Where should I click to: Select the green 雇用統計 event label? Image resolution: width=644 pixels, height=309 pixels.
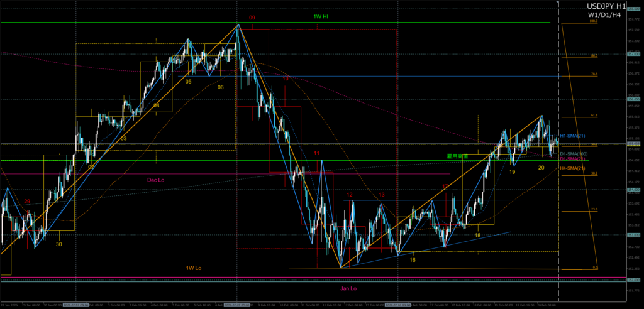(x=457, y=156)
